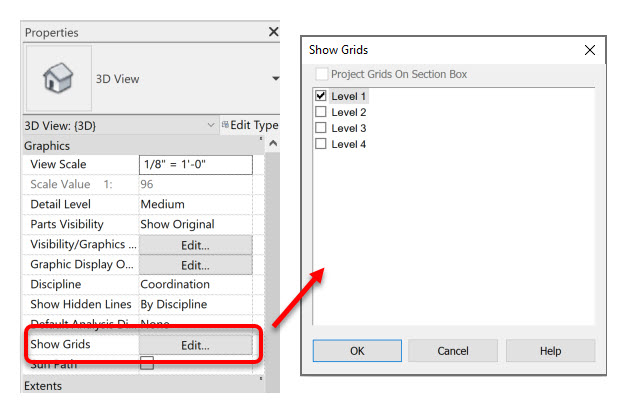This screenshot has height=413, width=627.
Task: Select Show Hidden Lines value By Discipline
Action: (196, 304)
